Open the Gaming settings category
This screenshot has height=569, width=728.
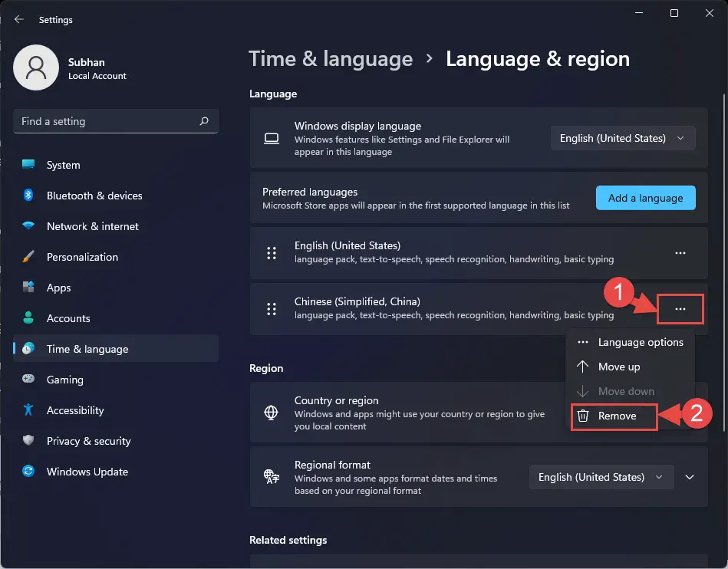tap(116, 379)
